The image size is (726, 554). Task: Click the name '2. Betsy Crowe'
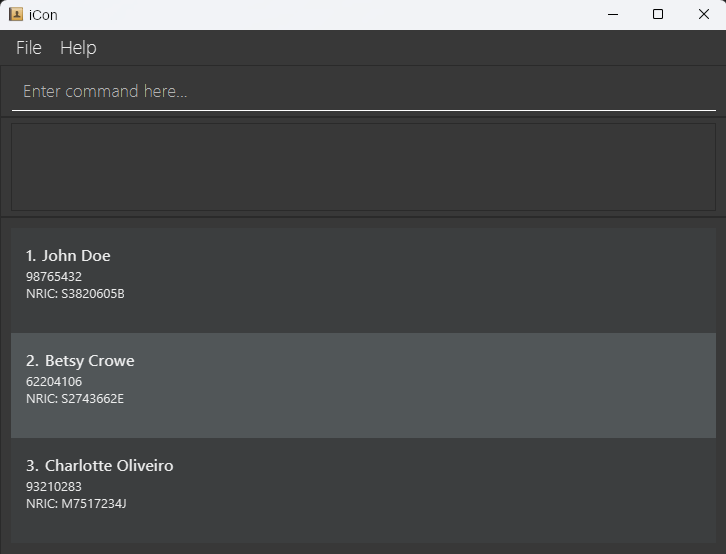click(x=80, y=361)
